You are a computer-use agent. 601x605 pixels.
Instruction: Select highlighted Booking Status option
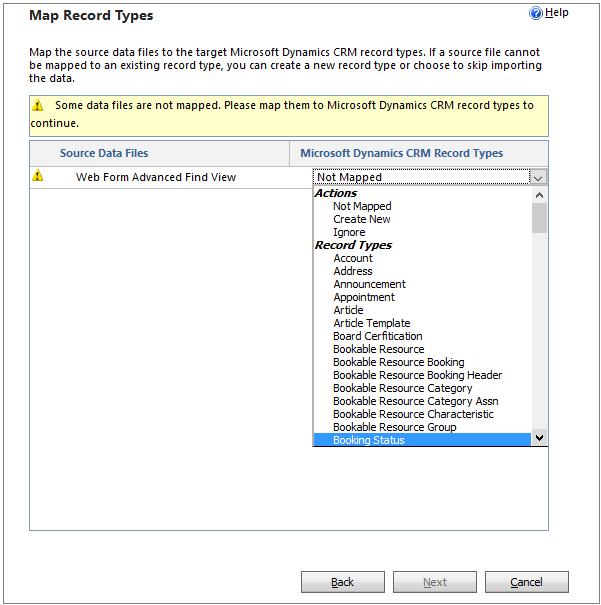[422, 440]
